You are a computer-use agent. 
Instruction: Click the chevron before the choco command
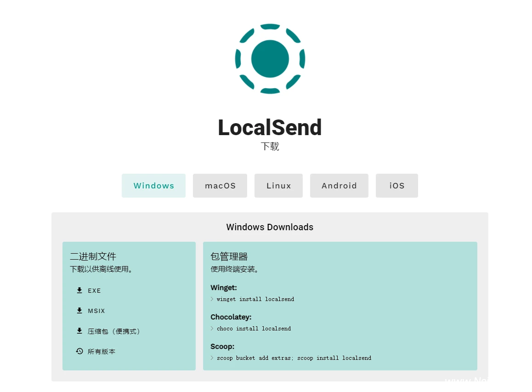point(212,329)
